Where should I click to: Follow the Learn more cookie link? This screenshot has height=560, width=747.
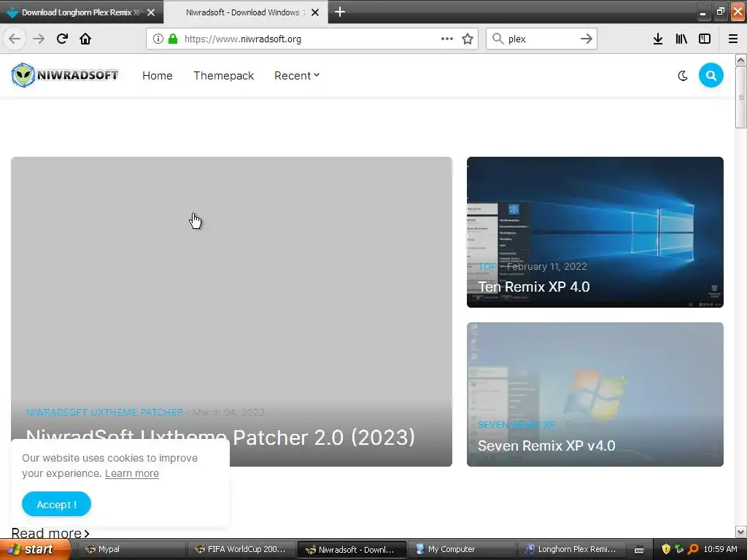click(x=132, y=473)
